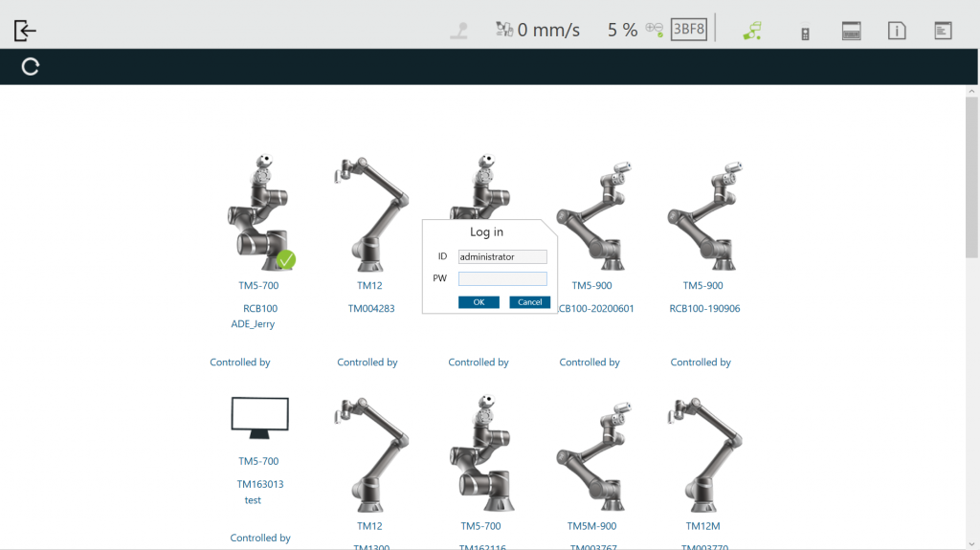This screenshot has height=550, width=980.
Task: Open the green robot connection status icon
Action: pyautogui.click(x=752, y=31)
